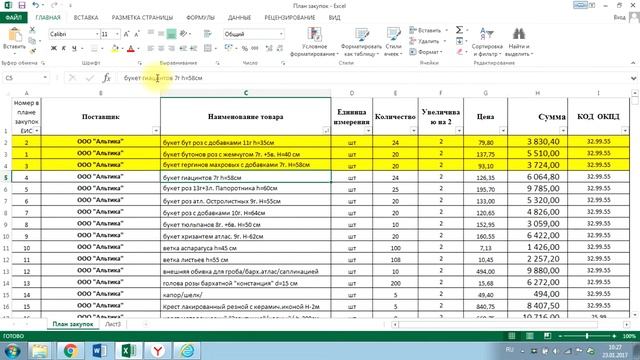Click the AutoSum sigma icon
The image size is (640, 360).
pyautogui.click(x=459, y=30)
